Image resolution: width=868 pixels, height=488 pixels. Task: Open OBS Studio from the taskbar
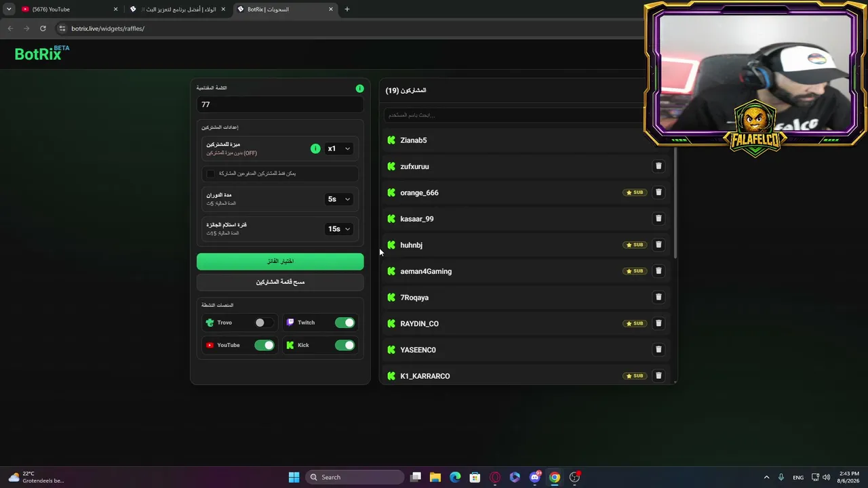tap(574, 477)
